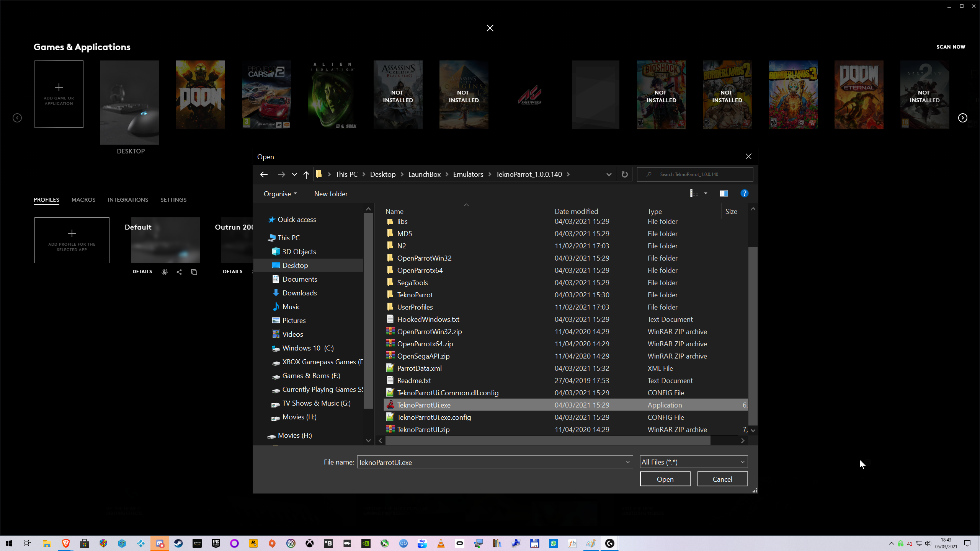Select Downloads in the navigation pane
This screenshot has height=551, width=980.
pyautogui.click(x=299, y=293)
